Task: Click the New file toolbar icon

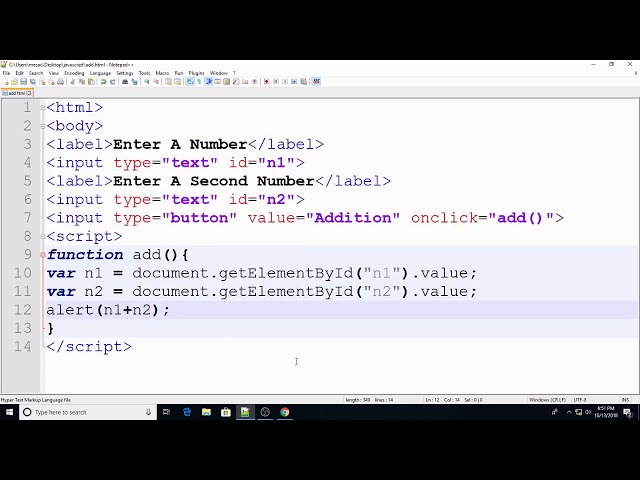Action: [5, 82]
